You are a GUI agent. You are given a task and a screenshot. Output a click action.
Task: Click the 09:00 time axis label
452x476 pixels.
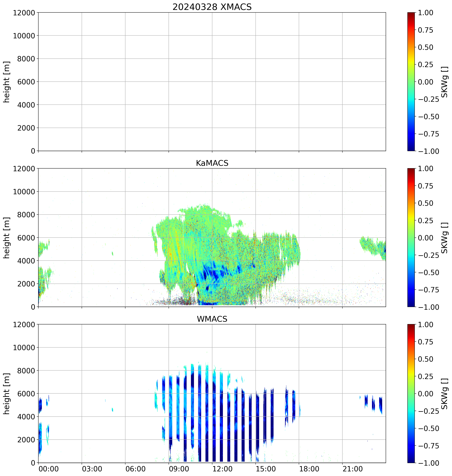click(179, 469)
